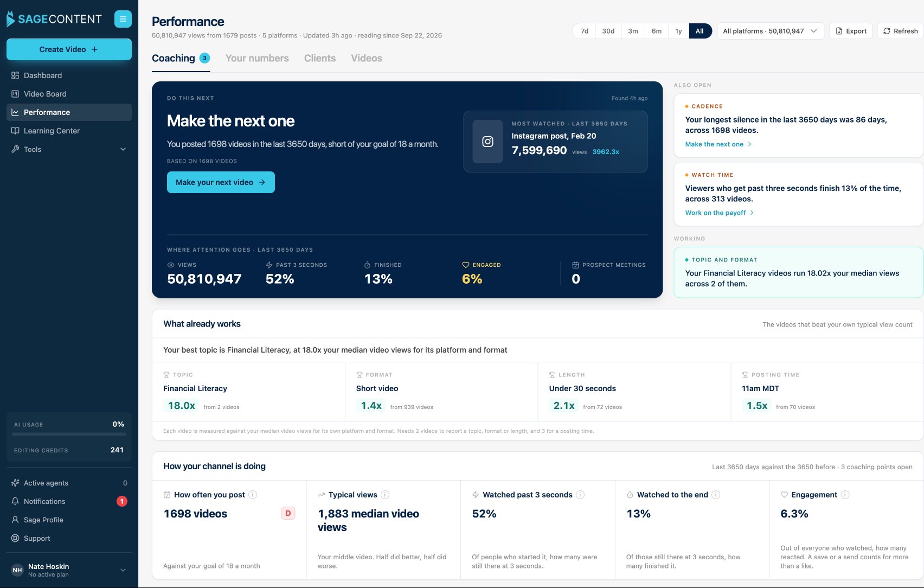Image resolution: width=924 pixels, height=588 pixels.
Task: Click the Topic and Format working card
Action: [798, 272]
